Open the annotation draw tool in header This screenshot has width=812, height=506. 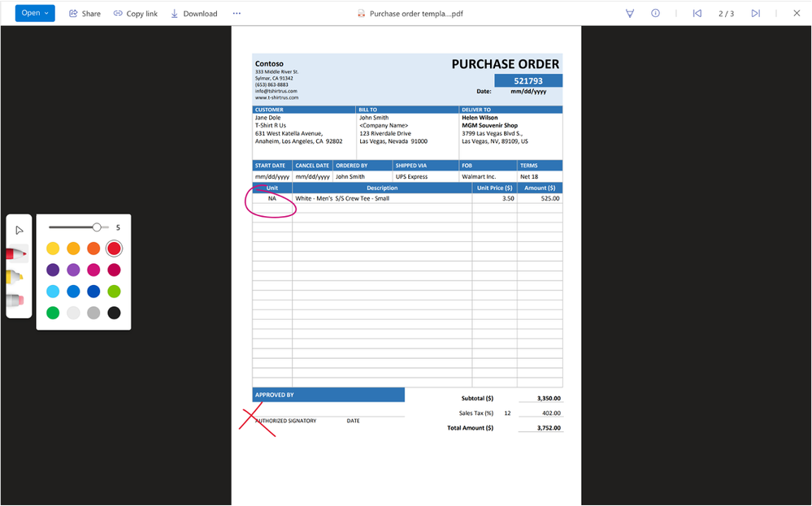coord(630,14)
